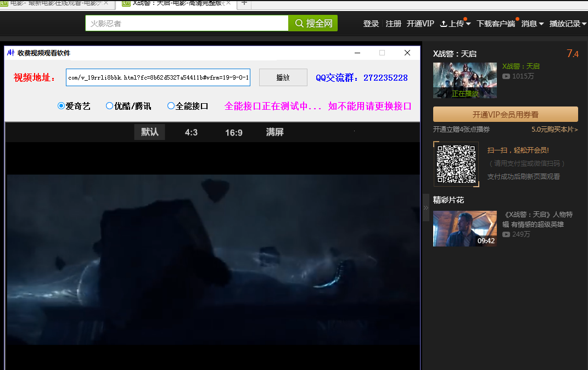This screenshot has width=588, height=370.
Task: Click the software window logo icon
Action: pos(11,53)
